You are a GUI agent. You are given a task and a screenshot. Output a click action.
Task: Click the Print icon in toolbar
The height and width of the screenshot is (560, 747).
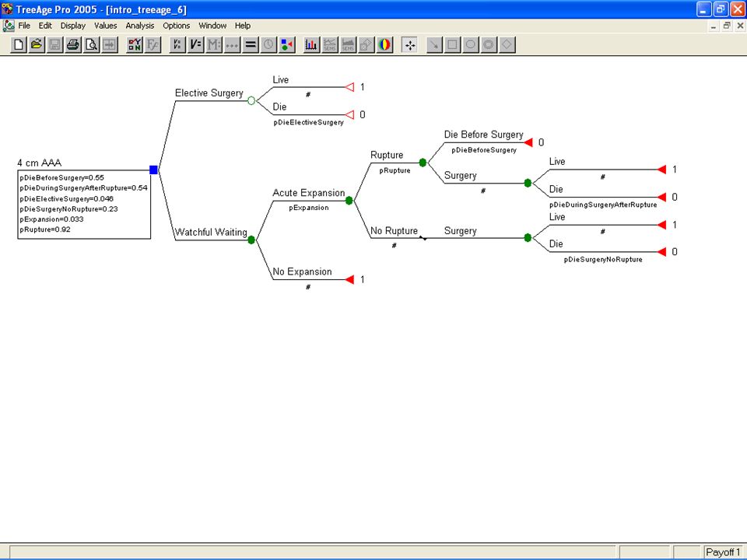tap(73, 45)
